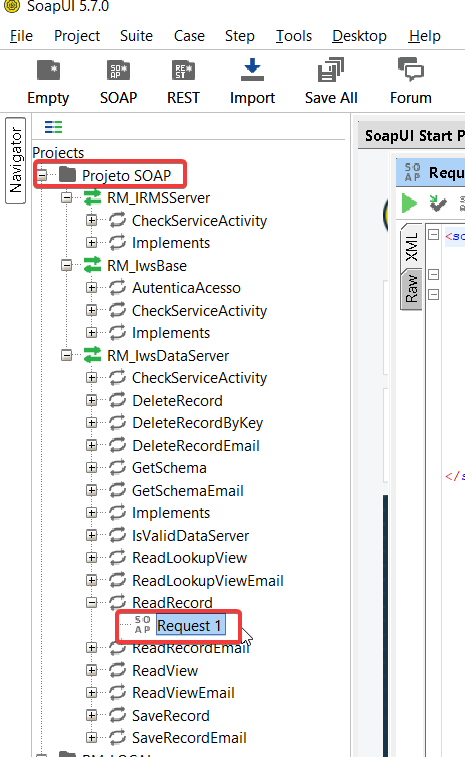Click the SOAP icon beside Request 1
465x757 pixels.
pos(142,625)
